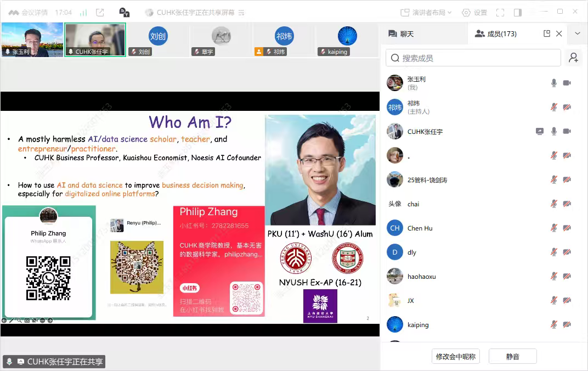
Task: Pop out the members panel window
Action: click(547, 33)
